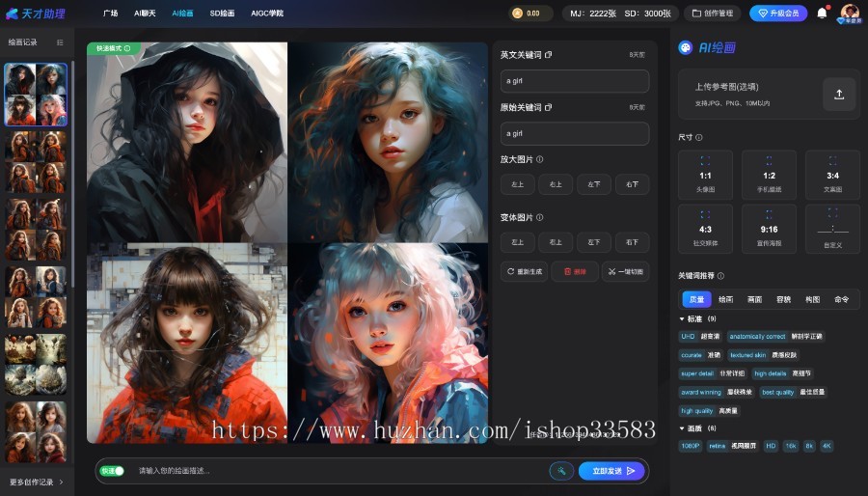
Task: Click the MJ: 2222张 quota indicator
Action: coord(593,14)
